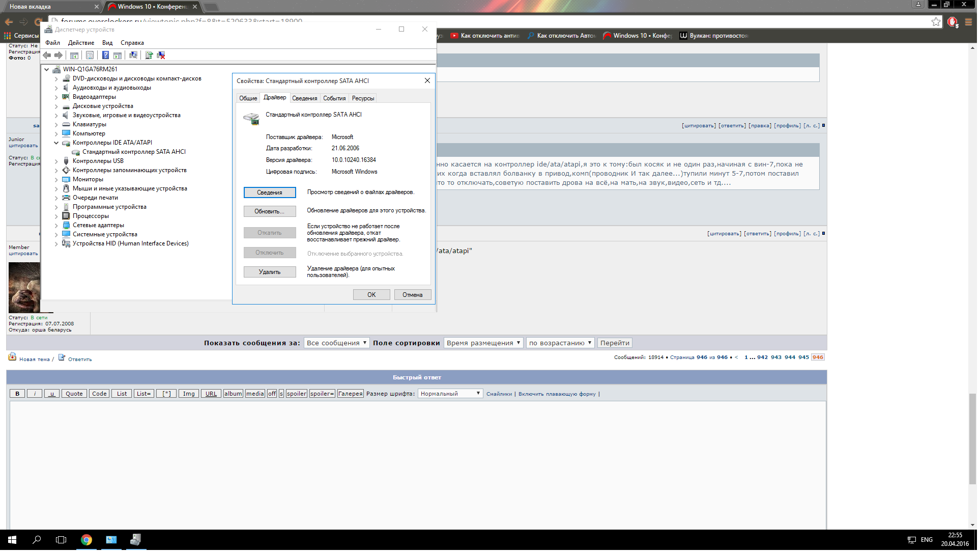This screenshot has height=551, width=980.
Task: Toggle Bold formatting button in quick reply
Action: coord(17,395)
